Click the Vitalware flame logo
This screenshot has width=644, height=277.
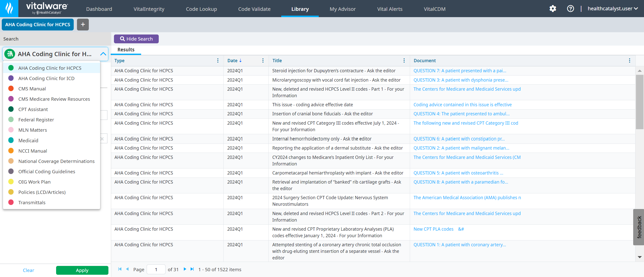[x=9, y=8]
